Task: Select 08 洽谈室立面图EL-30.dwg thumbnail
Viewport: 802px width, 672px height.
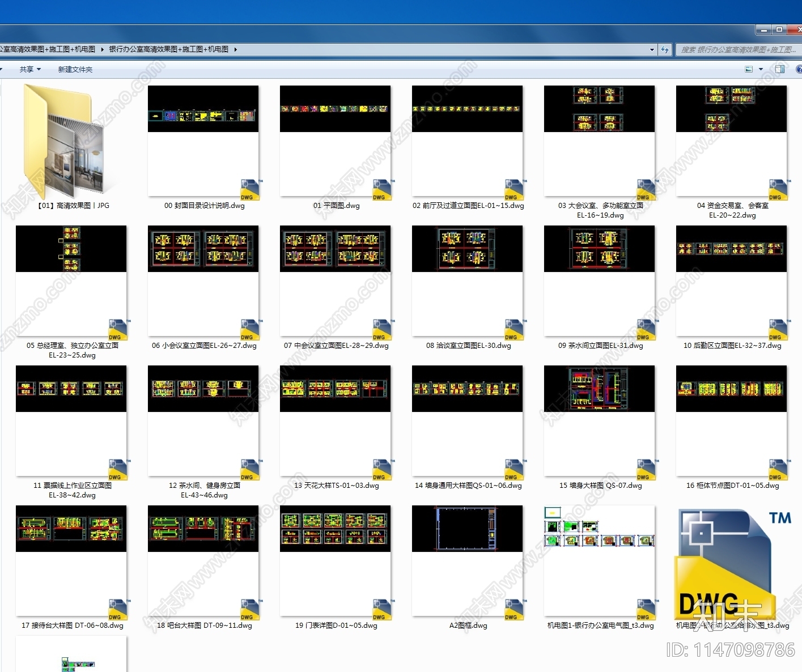Action: (x=467, y=281)
